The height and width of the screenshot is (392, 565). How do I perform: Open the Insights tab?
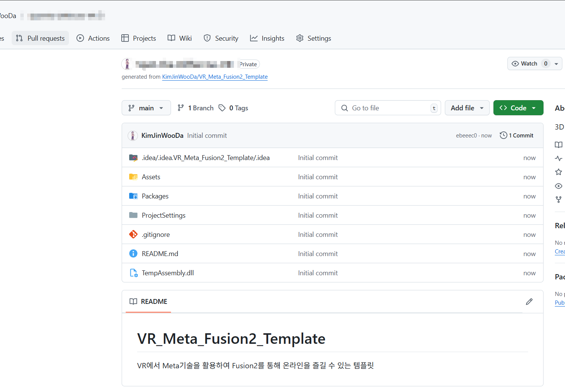click(x=267, y=38)
